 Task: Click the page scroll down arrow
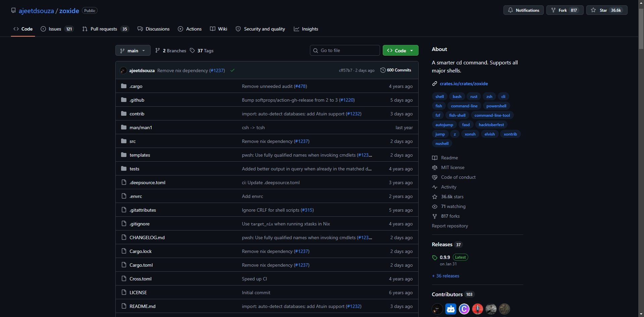coord(641,314)
